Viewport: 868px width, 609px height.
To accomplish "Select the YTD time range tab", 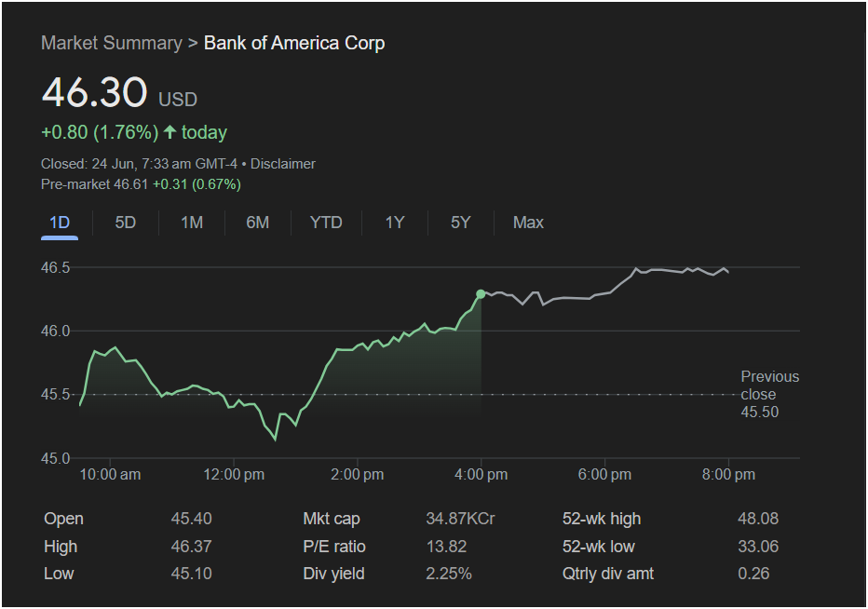I will 326,223.
